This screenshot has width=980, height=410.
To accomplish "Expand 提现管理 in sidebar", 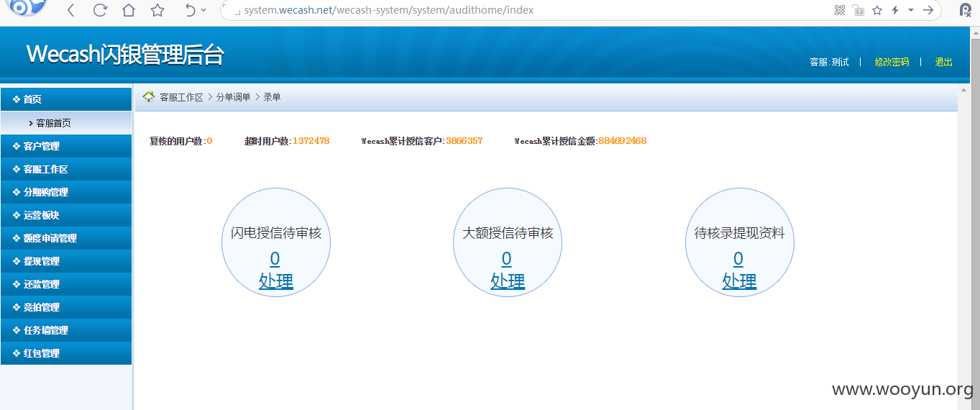I will pyautogui.click(x=66, y=261).
